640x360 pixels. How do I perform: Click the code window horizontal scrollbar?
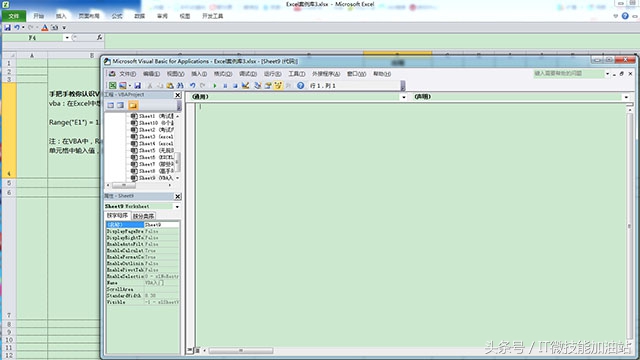pyautogui.click(x=240, y=351)
